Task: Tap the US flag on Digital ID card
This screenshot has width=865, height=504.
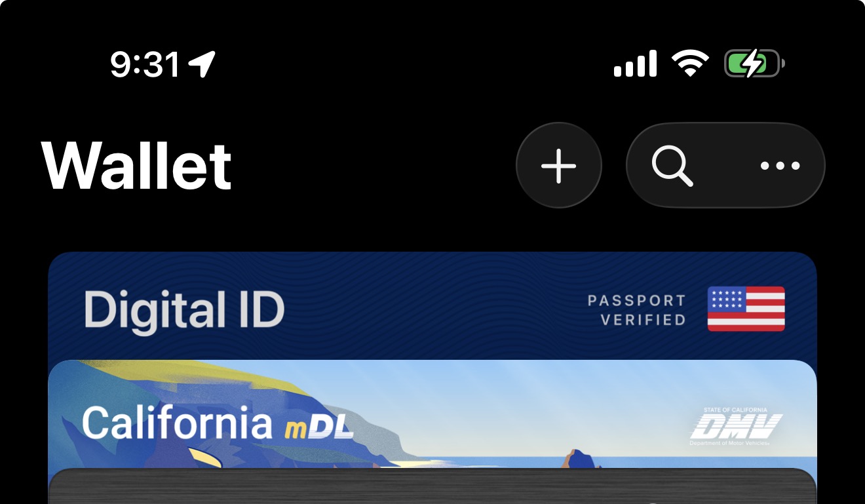Action: tap(746, 309)
